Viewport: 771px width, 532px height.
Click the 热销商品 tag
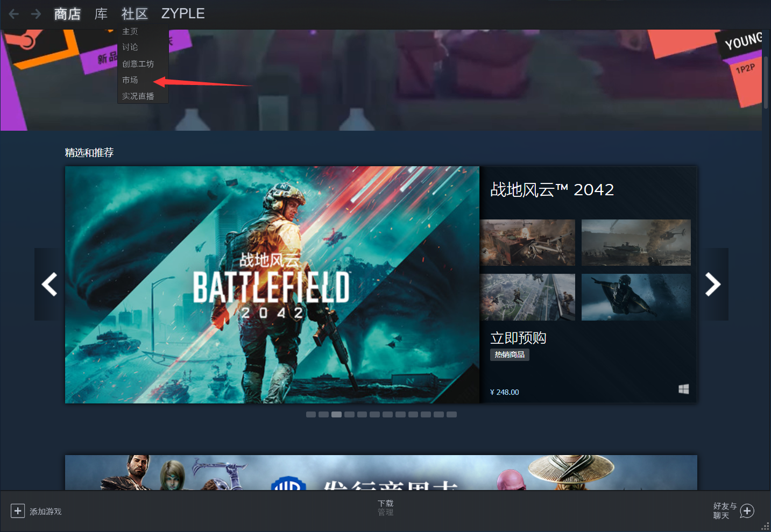coord(510,355)
